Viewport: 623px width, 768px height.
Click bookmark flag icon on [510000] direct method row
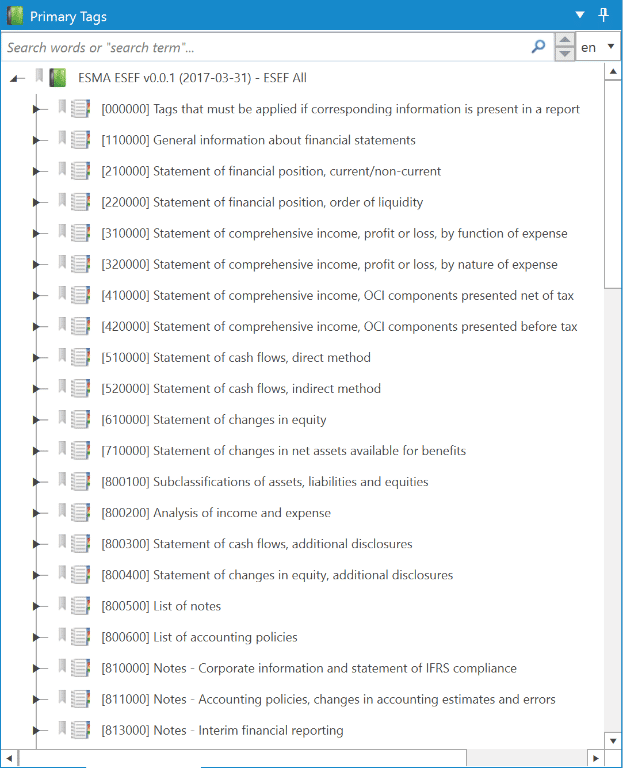62,355
